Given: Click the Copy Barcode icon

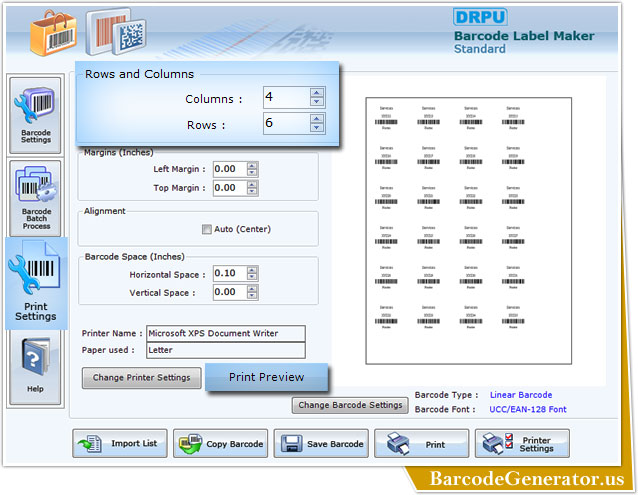Looking at the screenshot, I should click(x=191, y=444).
